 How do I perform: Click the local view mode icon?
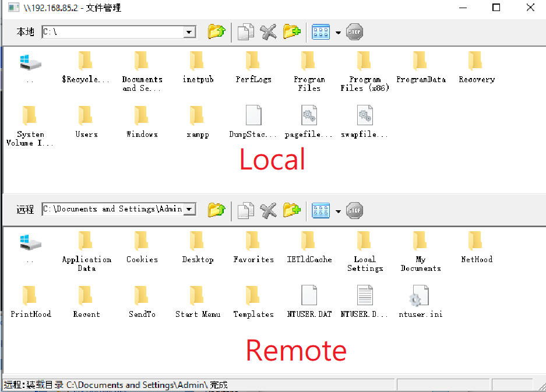pyautogui.click(x=321, y=32)
